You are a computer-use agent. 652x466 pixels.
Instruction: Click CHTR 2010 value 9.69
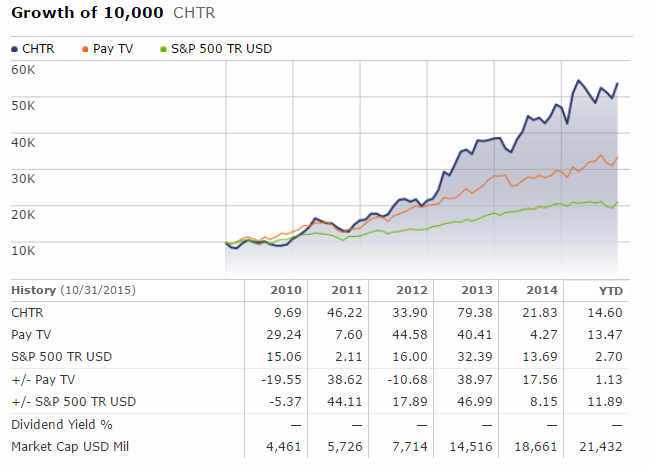(288, 313)
